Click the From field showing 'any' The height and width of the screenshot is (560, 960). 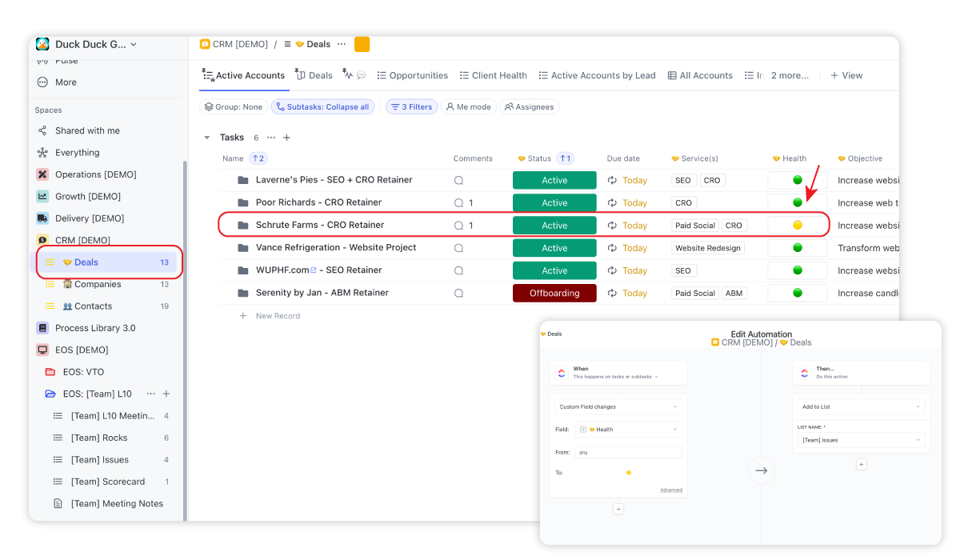[629, 452]
